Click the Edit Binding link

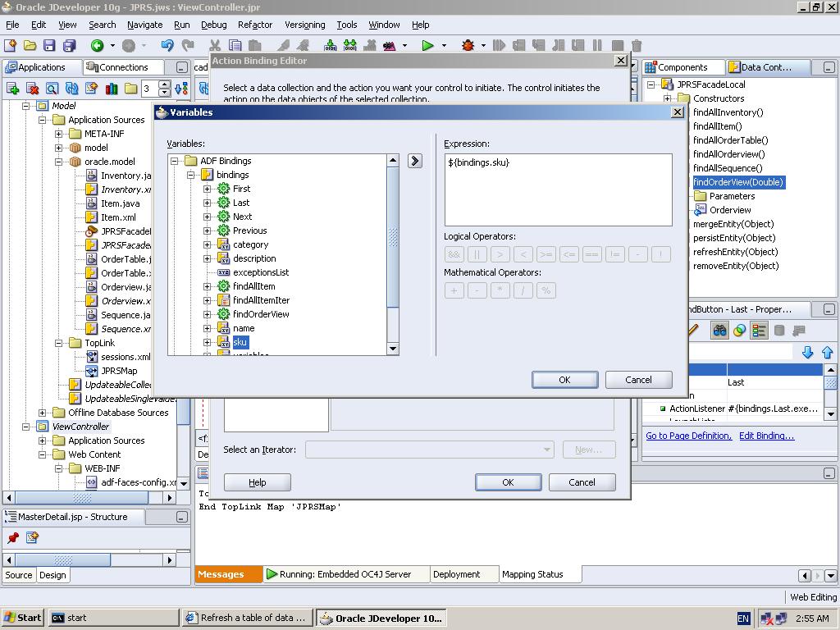(x=766, y=436)
